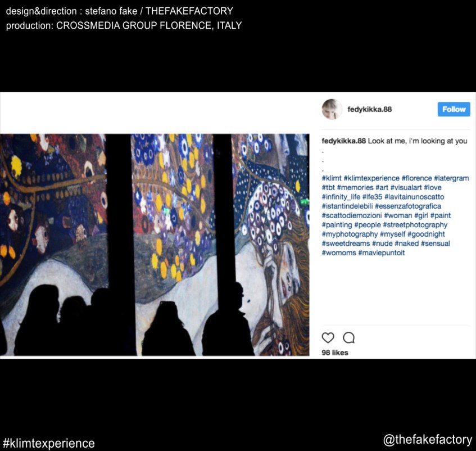
Task: View the 98 likes count
Action: coord(335,353)
